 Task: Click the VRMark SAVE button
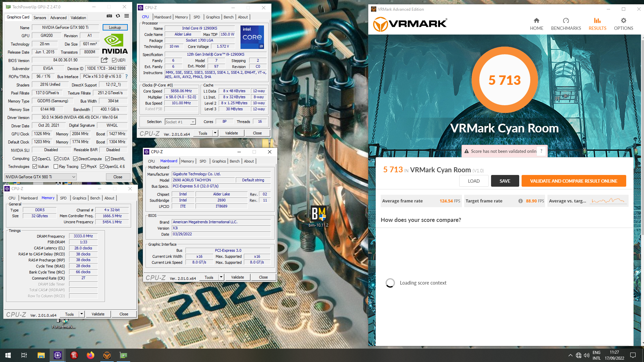coord(505,181)
